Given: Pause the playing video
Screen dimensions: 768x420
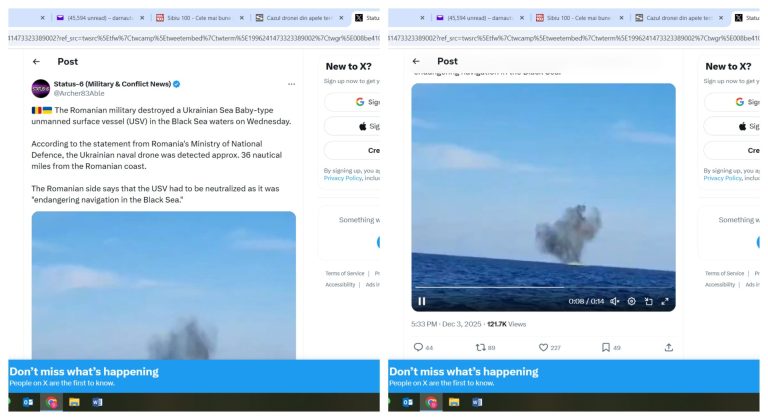Looking at the screenshot, I should point(422,301).
